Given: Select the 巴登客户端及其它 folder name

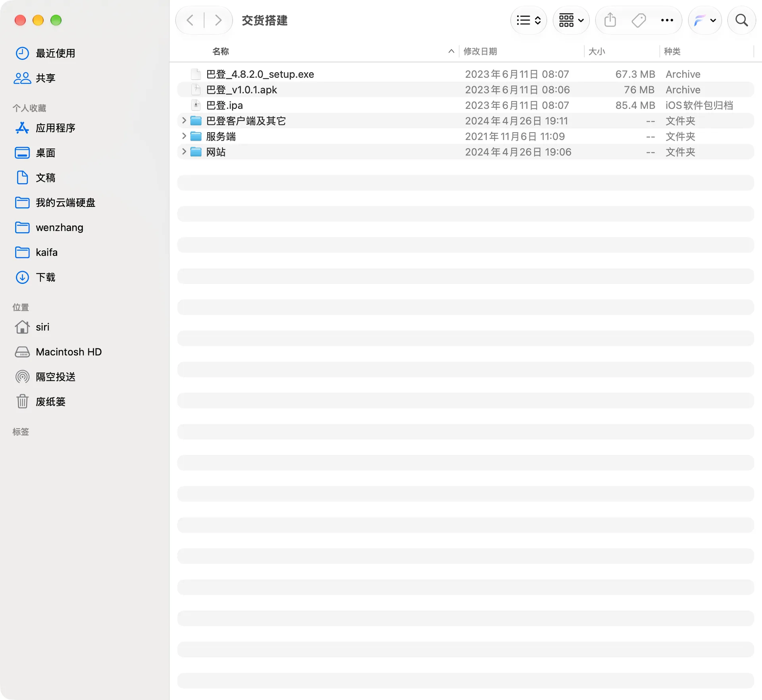Looking at the screenshot, I should tap(246, 121).
